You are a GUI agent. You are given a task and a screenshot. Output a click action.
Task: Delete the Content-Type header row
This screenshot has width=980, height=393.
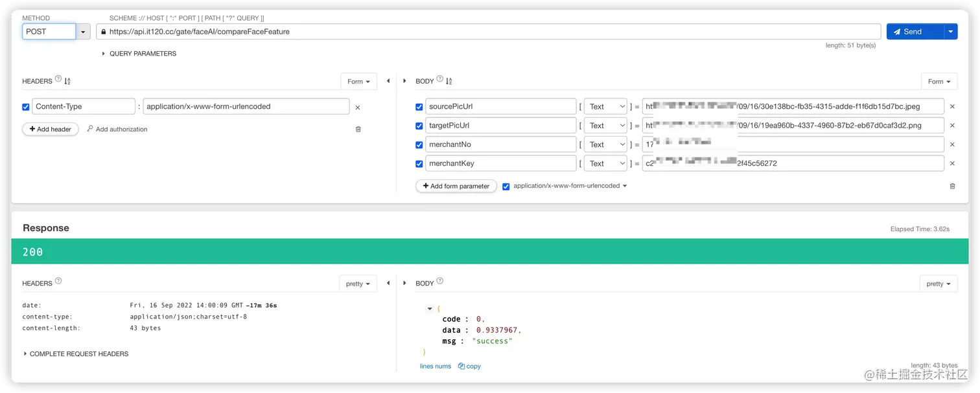(358, 107)
